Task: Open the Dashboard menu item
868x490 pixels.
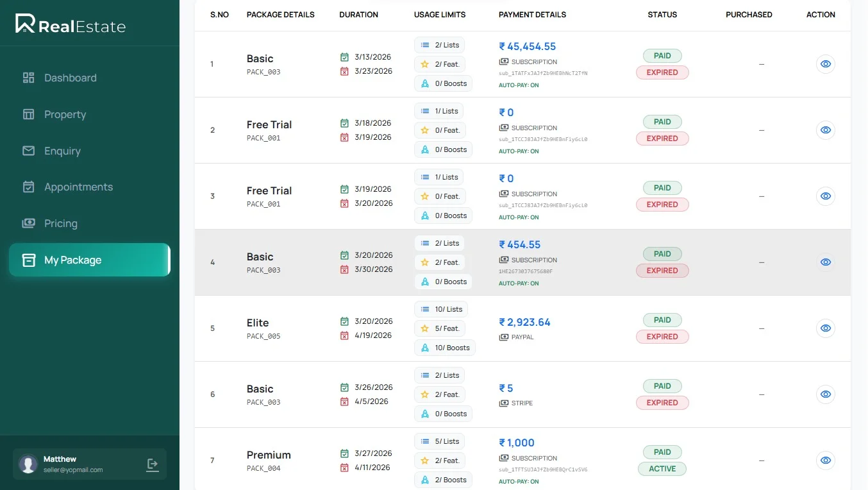Action: [70, 78]
